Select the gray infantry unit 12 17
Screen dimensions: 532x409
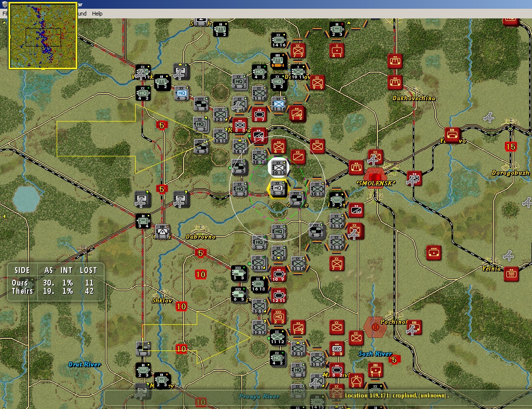[x=259, y=327]
